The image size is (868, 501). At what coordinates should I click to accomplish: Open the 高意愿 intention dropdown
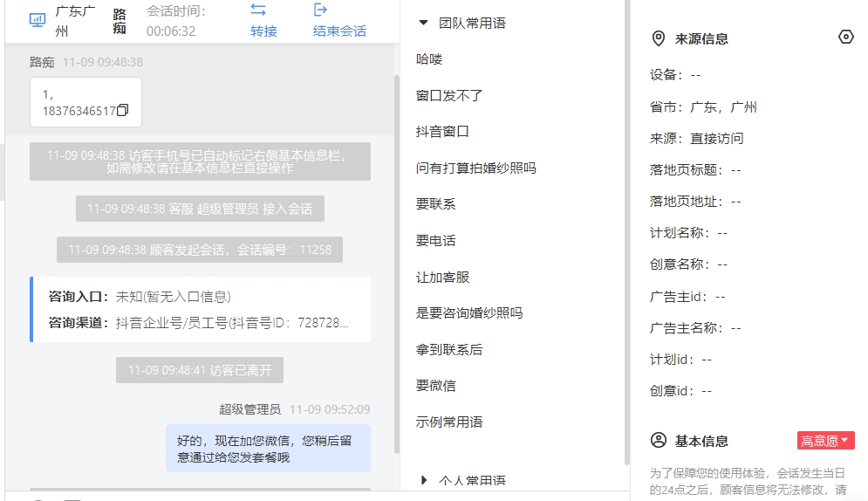coord(826,441)
